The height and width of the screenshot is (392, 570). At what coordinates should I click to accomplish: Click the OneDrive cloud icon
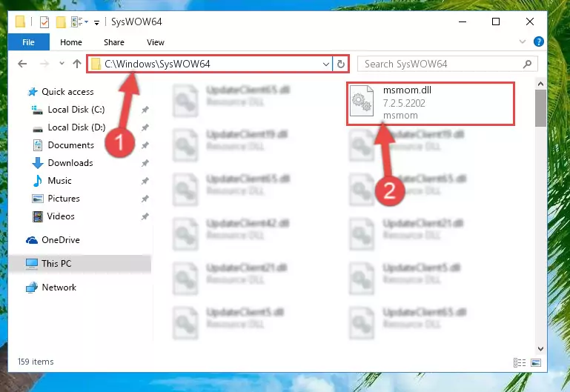(x=32, y=240)
